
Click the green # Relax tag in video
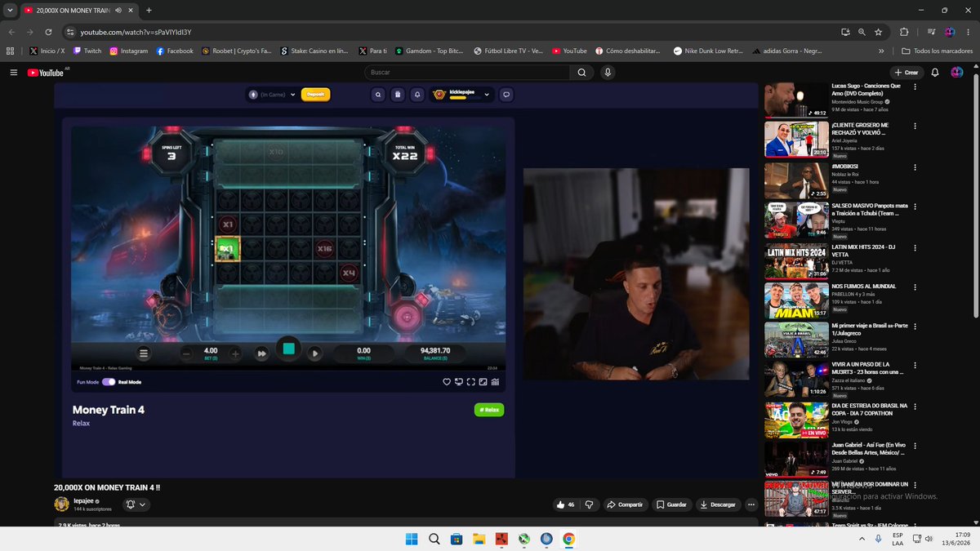(489, 410)
